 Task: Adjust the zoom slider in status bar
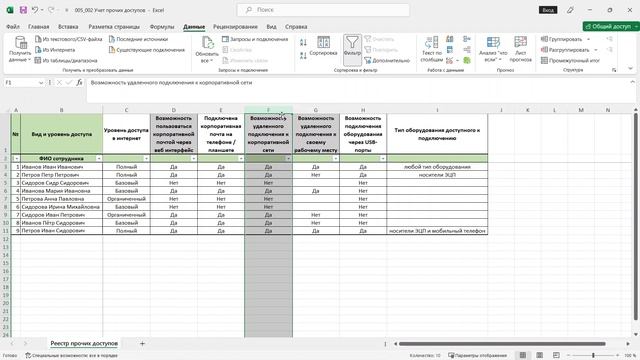click(593, 356)
